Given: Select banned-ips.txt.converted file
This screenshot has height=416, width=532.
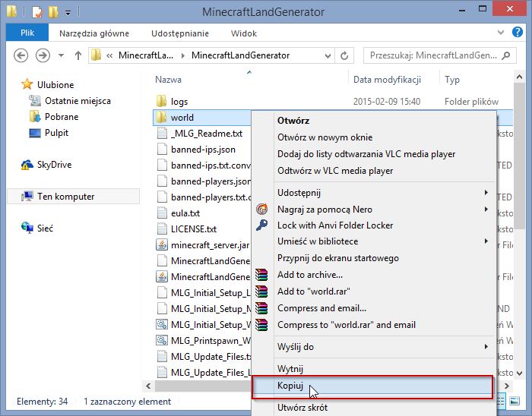Looking at the screenshot, I should point(211,165).
